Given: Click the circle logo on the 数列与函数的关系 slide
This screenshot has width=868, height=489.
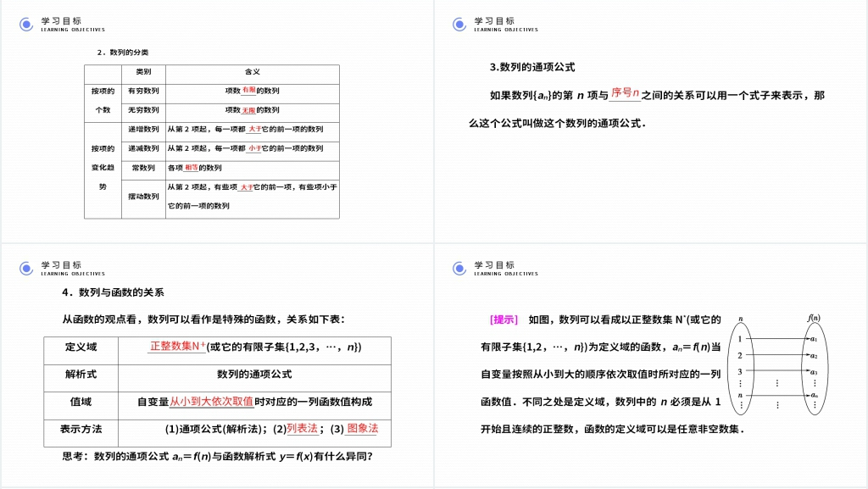Looking at the screenshot, I should point(26,269).
